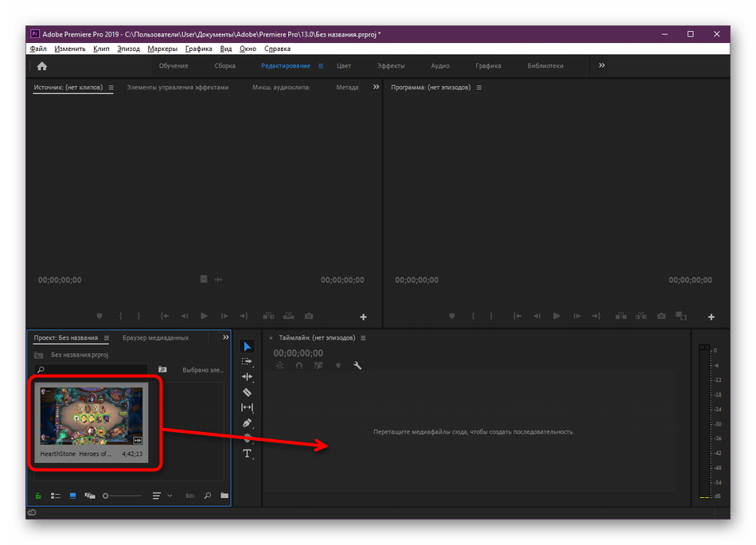Switch Project panel to list view
This screenshot has width=756, height=545.
[x=56, y=496]
